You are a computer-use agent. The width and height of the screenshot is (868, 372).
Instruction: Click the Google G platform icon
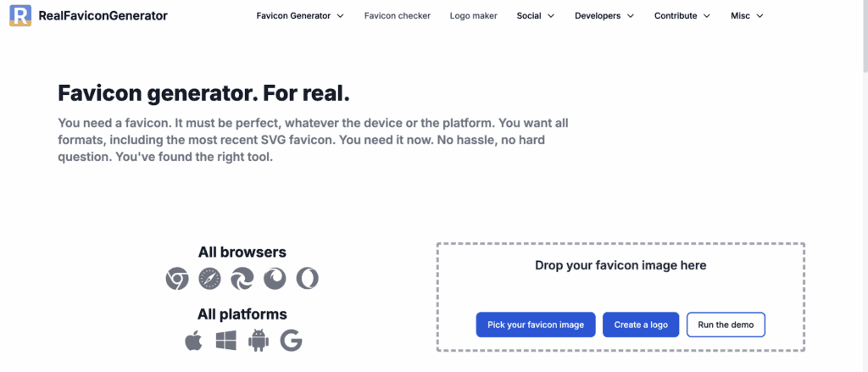click(x=292, y=341)
